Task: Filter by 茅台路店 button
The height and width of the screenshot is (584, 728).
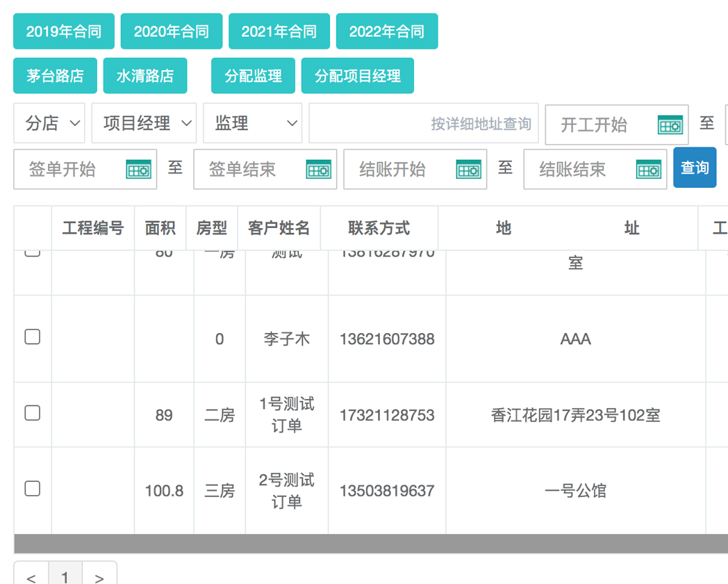Action: 56,76
